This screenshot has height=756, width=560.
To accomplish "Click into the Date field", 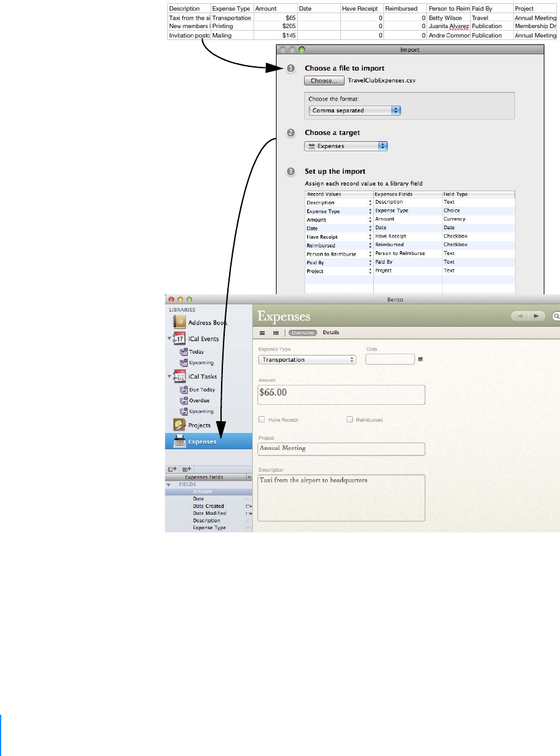I will pos(390,359).
